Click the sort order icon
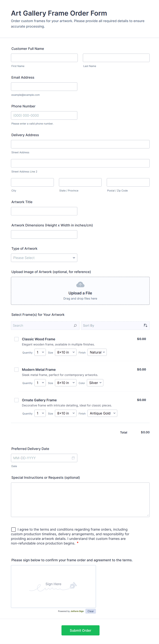This screenshot has height=644, width=159. 145,325
